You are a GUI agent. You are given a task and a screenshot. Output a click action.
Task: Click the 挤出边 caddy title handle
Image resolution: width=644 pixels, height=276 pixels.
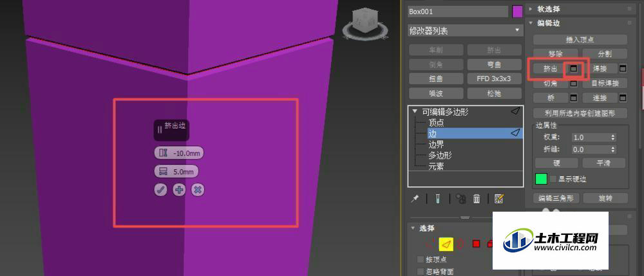171,130
